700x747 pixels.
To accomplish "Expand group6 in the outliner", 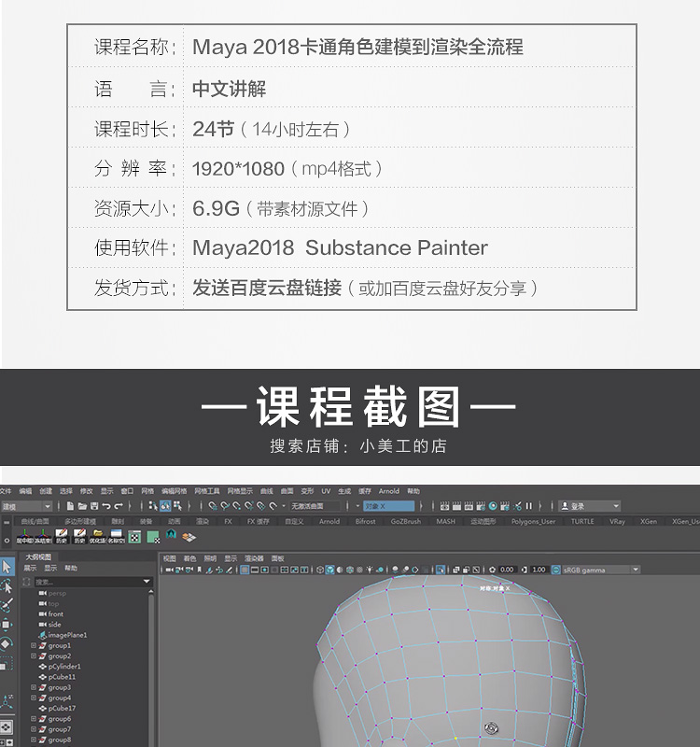I will [x=34, y=719].
